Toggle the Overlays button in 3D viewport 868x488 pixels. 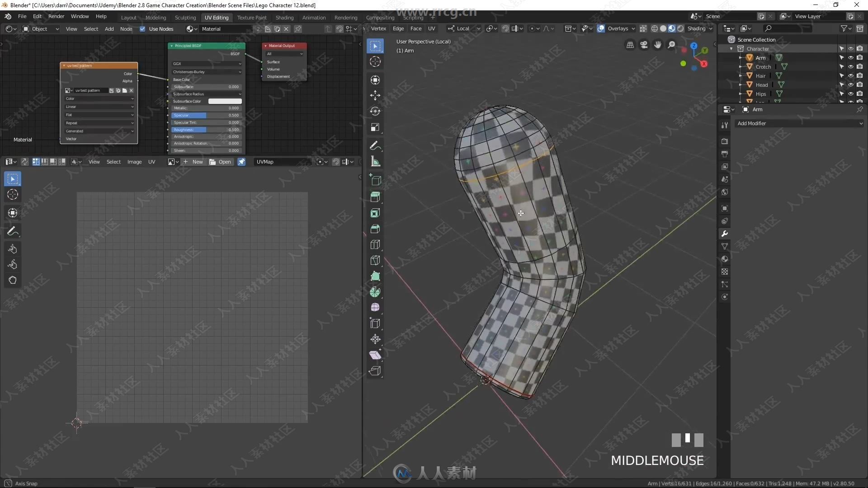(602, 28)
